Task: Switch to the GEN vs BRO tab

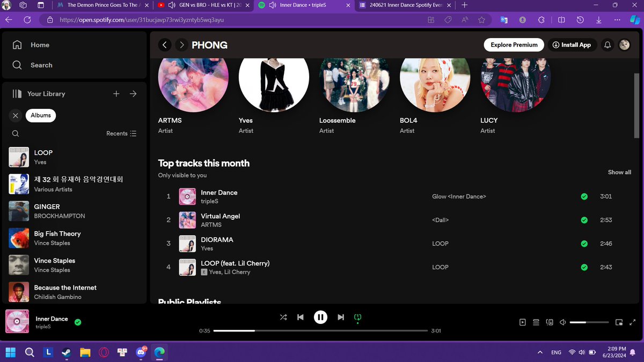Action: pyautogui.click(x=203, y=5)
